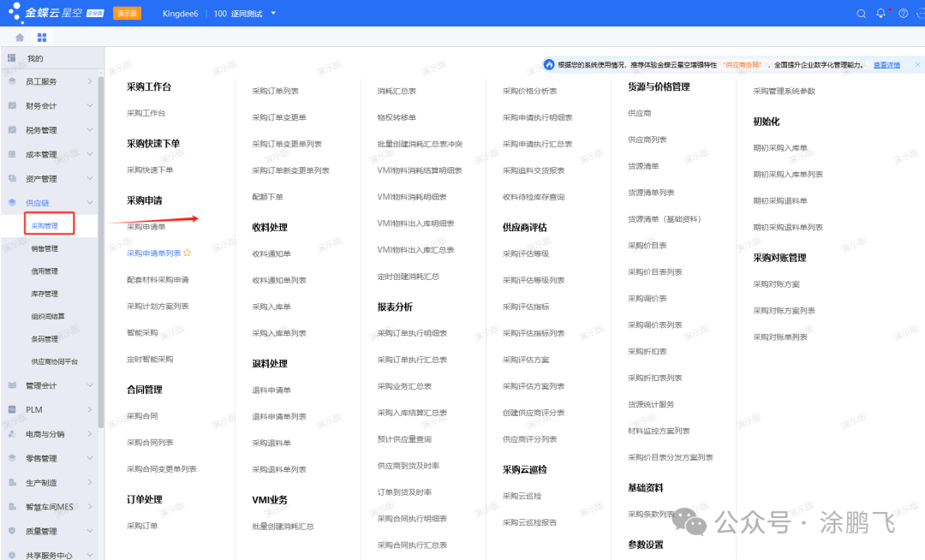
Task: Open the notification bell icon
Action: point(880,13)
